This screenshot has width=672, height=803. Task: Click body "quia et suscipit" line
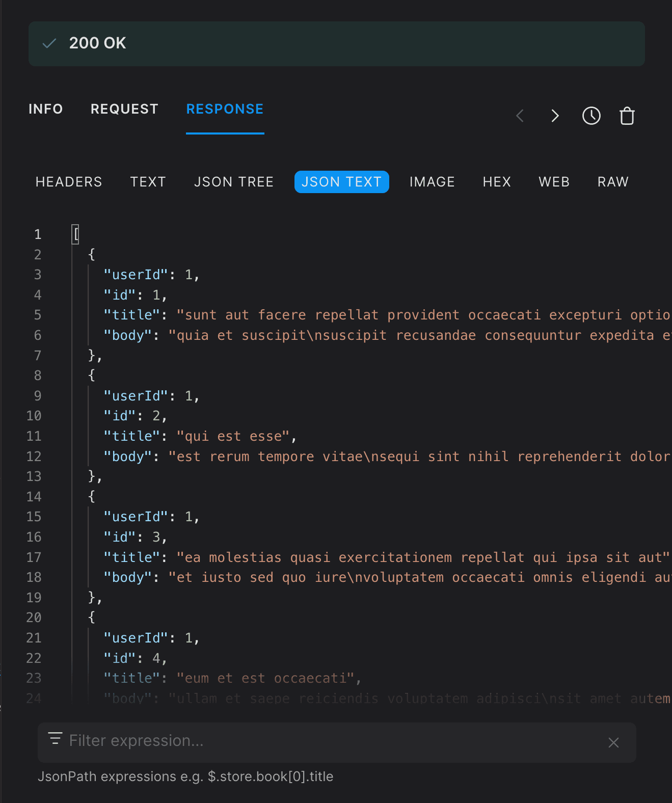[387, 335]
